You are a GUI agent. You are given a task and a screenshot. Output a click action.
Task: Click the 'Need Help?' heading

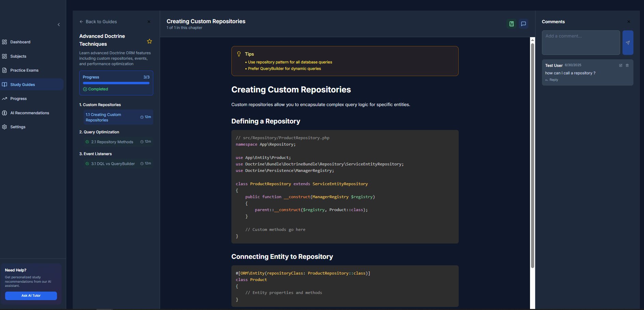pyautogui.click(x=16, y=270)
